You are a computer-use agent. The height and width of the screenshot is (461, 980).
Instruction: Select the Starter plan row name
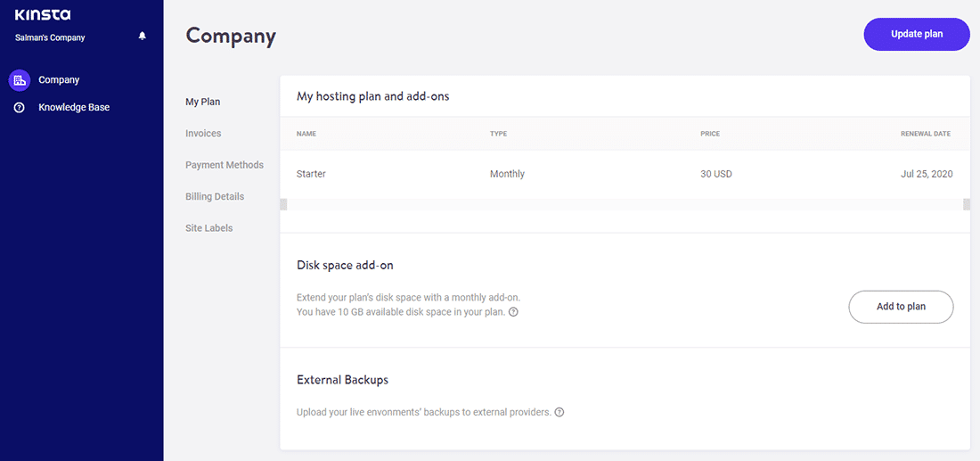point(311,174)
